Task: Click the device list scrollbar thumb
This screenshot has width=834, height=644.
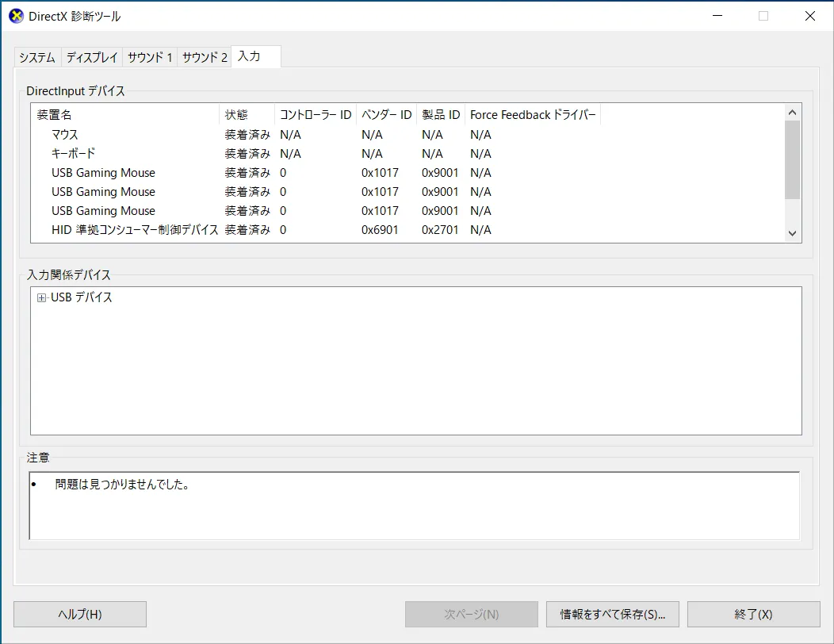Action: [x=793, y=159]
